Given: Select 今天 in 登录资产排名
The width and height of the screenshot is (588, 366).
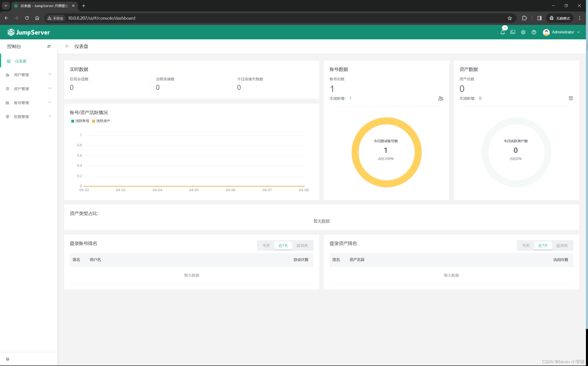Looking at the screenshot, I should tap(526, 245).
